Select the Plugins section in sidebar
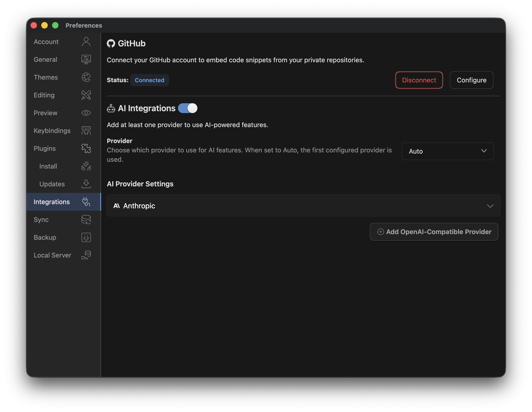 63,148
